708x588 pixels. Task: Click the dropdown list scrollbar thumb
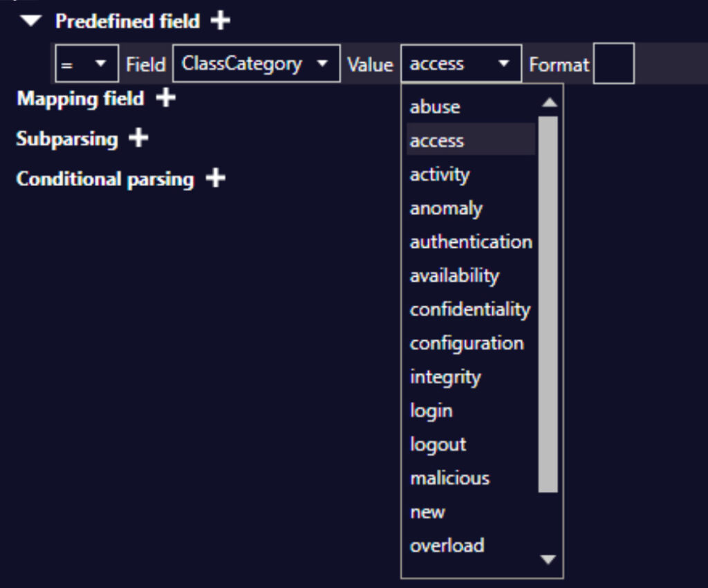548,304
